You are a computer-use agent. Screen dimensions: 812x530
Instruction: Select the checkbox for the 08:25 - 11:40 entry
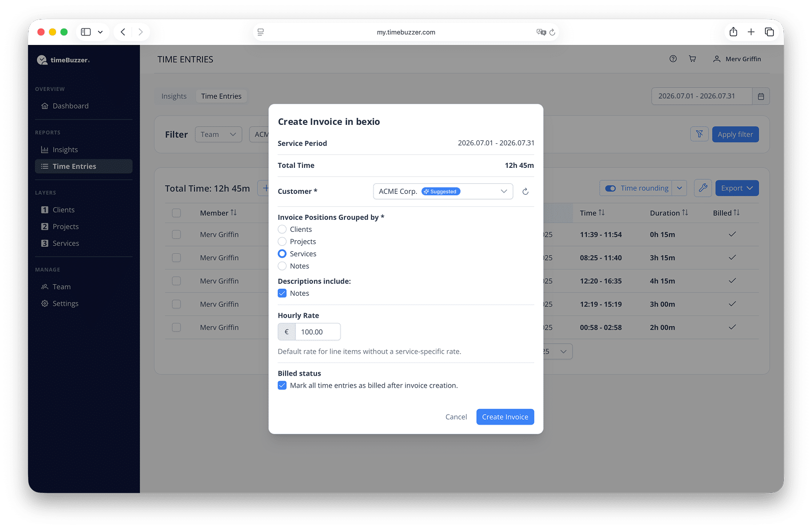(176, 258)
